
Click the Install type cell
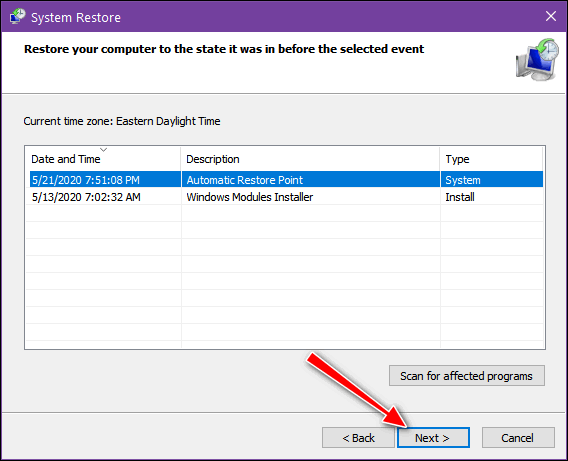pos(460,197)
